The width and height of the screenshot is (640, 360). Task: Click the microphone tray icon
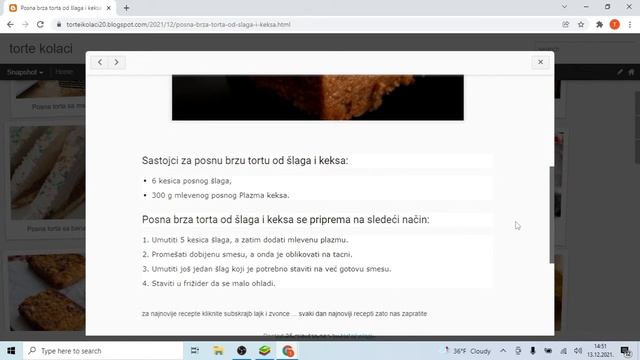[533, 351]
